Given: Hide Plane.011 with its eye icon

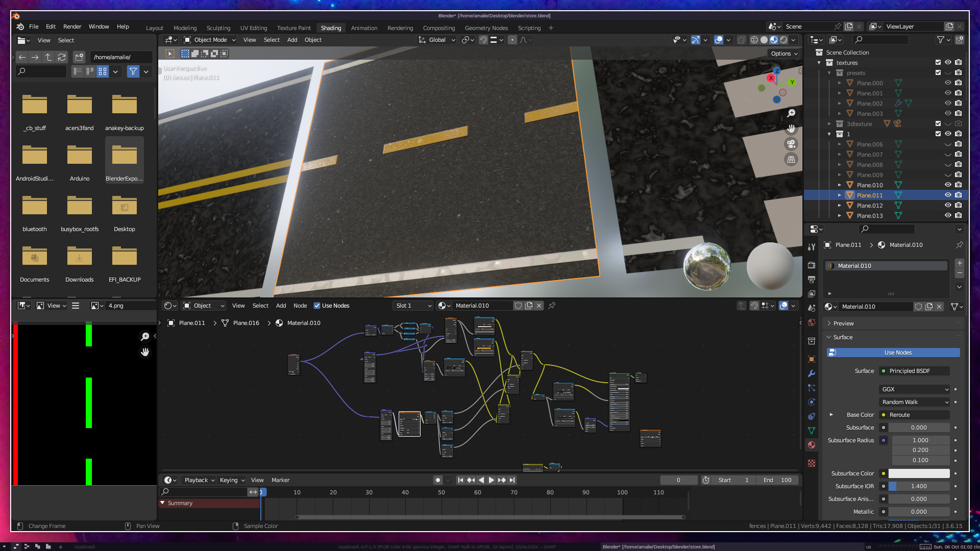Looking at the screenshot, I should click(948, 195).
